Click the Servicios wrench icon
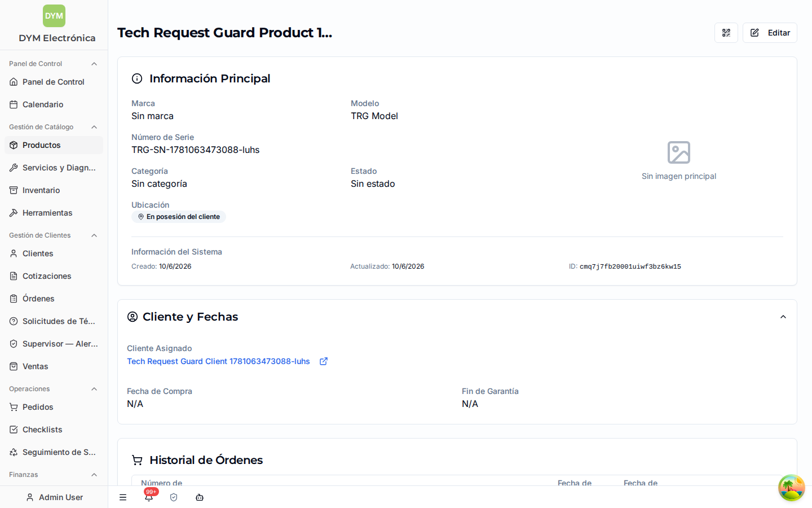 (14, 168)
